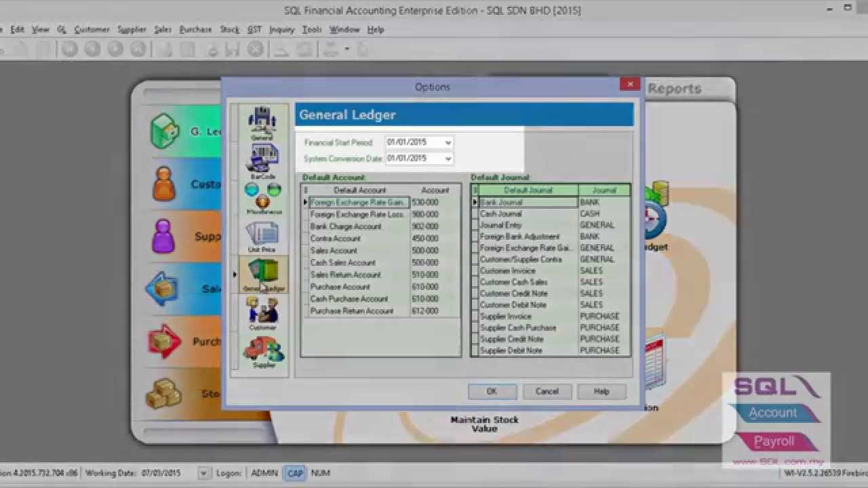The height and width of the screenshot is (488, 868).
Task: Open the Edit menu
Action: (17, 30)
